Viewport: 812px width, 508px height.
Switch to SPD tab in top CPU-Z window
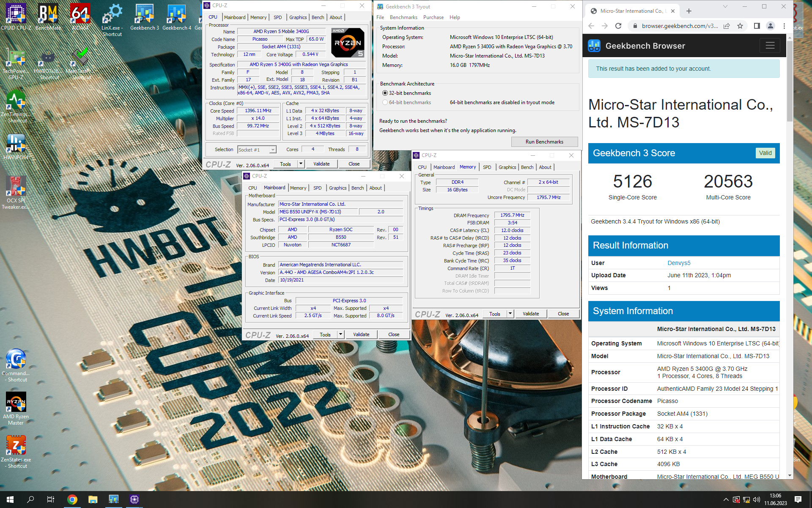[x=278, y=17]
